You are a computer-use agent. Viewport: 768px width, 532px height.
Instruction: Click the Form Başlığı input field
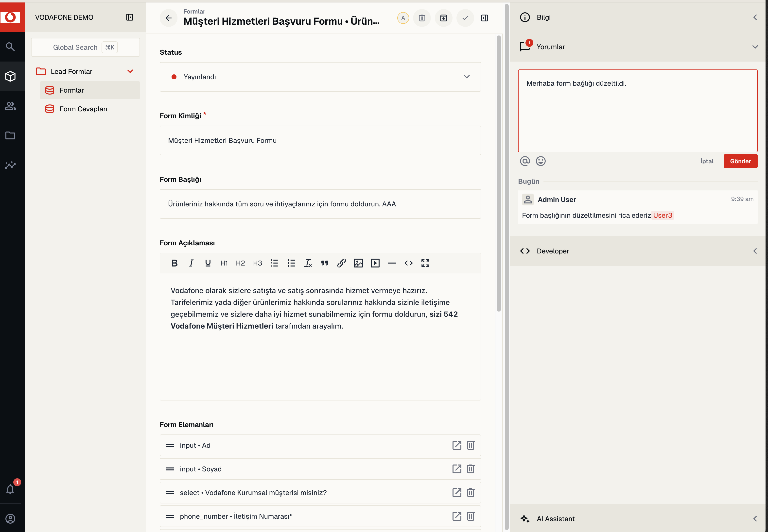pos(320,204)
